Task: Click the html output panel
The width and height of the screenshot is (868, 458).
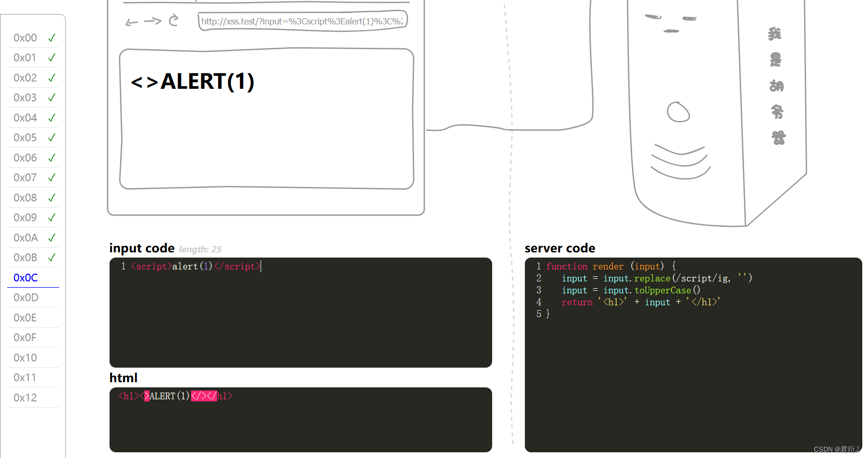Action: coord(301,420)
